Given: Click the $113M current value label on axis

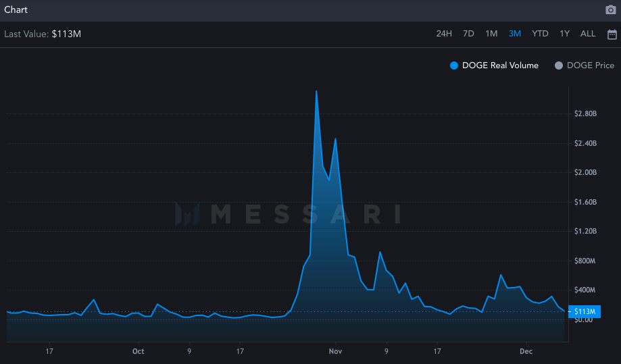Looking at the screenshot, I should click(x=585, y=311).
